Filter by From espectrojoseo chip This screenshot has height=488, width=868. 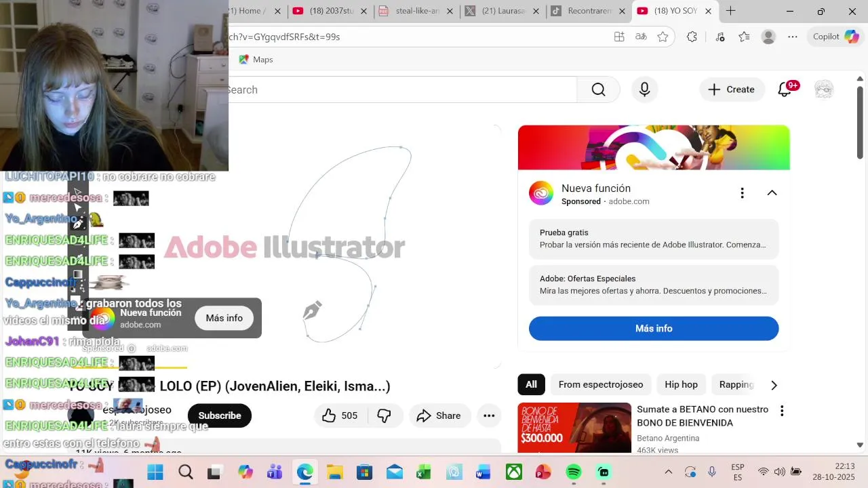pyautogui.click(x=601, y=384)
